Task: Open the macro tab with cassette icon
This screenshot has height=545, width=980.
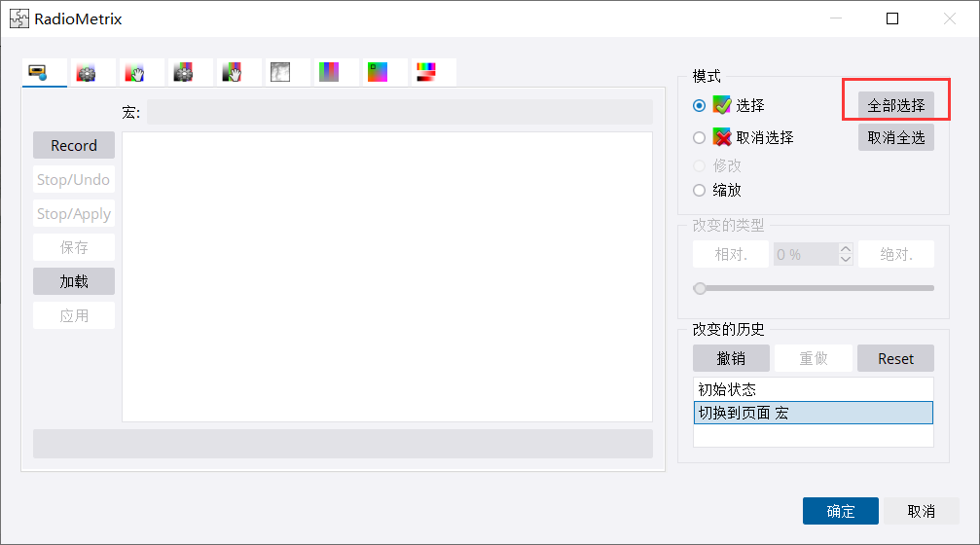Action: [x=39, y=72]
